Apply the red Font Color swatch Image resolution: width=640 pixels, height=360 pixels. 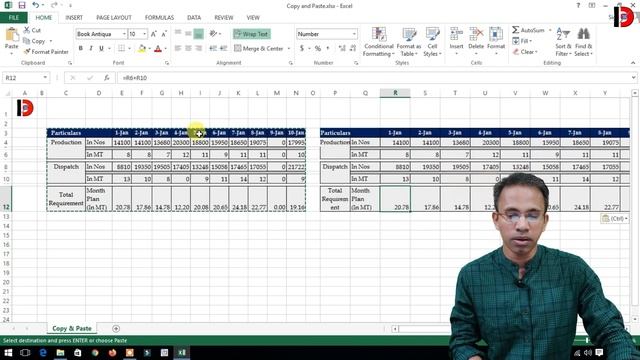(158, 49)
